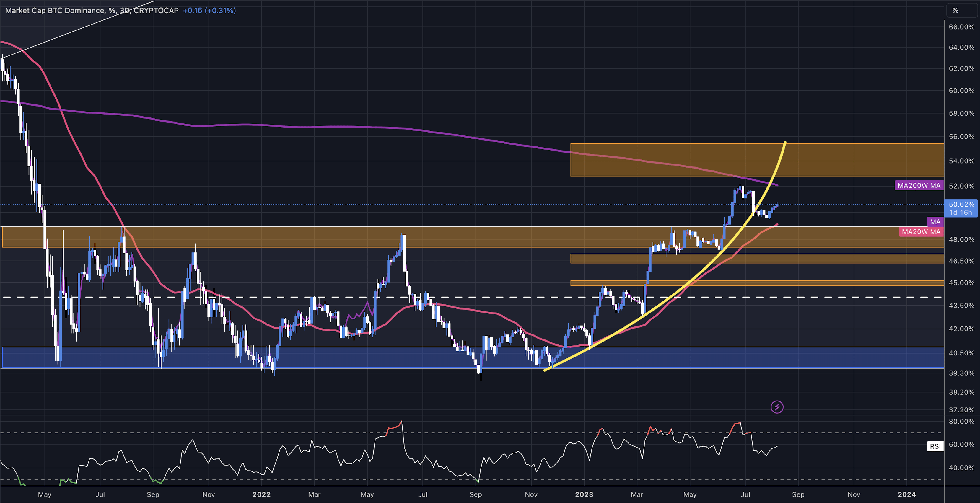The image size is (980, 503).
Task: Select the purple MA price label
Action: (935, 222)
